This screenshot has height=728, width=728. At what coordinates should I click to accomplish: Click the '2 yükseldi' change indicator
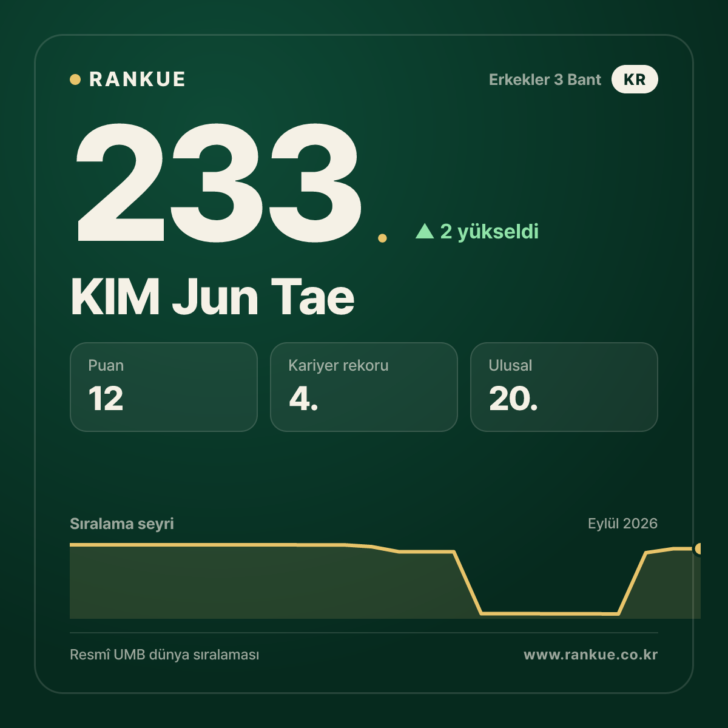[x=489, y=231]
